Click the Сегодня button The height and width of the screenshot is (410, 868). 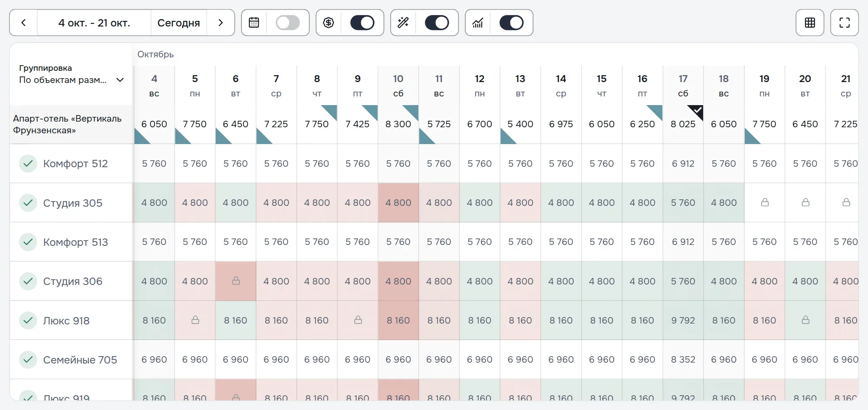[x=178, y=23]
